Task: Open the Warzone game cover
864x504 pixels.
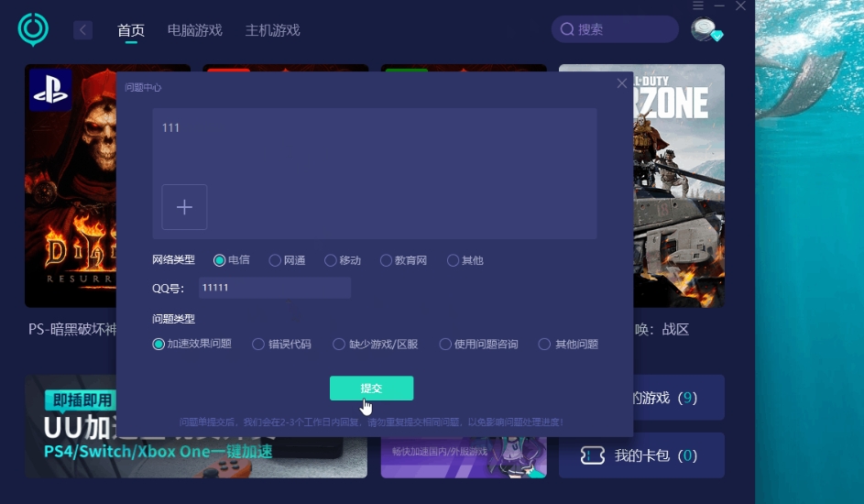Action: click(x=679, y=186)
